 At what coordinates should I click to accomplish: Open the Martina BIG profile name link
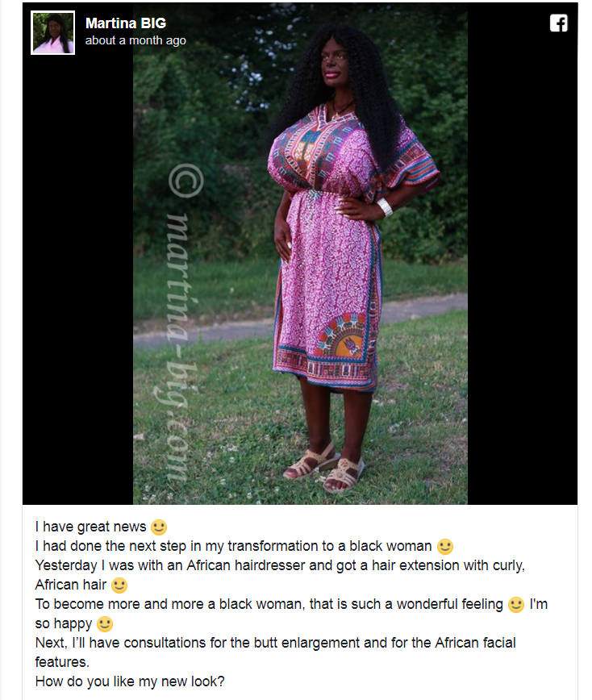pyautogui.click(x=126, y=23)
